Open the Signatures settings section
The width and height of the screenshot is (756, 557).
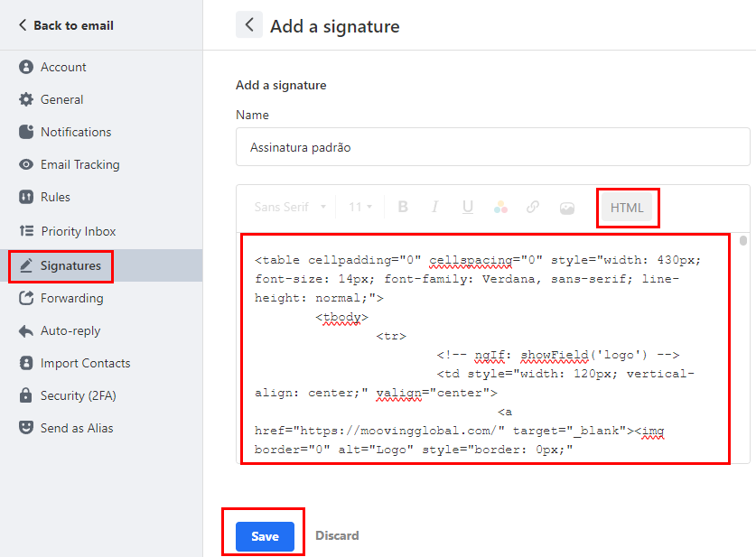pyautogui.click(x=70, y=265)
